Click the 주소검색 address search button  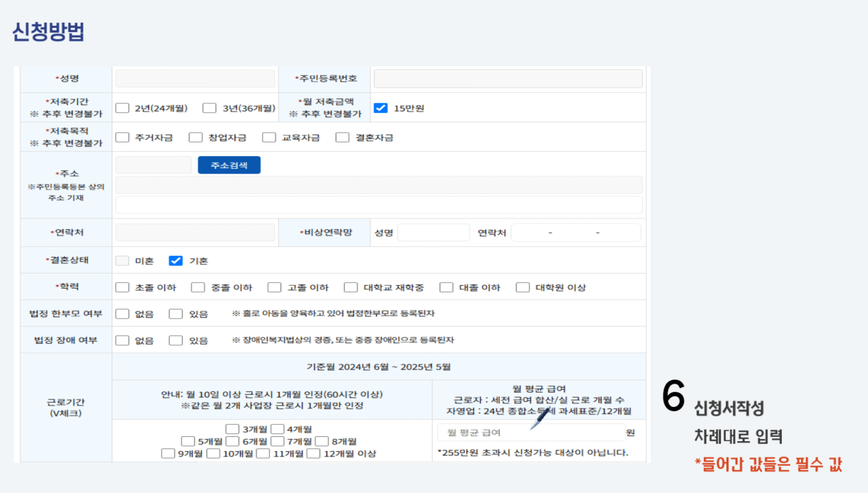tap(228, 164)
